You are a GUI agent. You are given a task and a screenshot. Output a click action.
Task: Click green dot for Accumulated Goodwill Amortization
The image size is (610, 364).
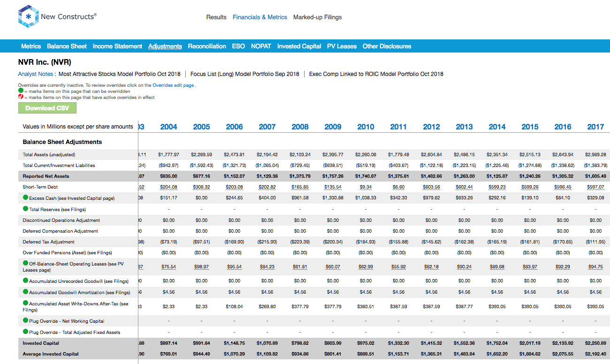(x=25, y=292)
